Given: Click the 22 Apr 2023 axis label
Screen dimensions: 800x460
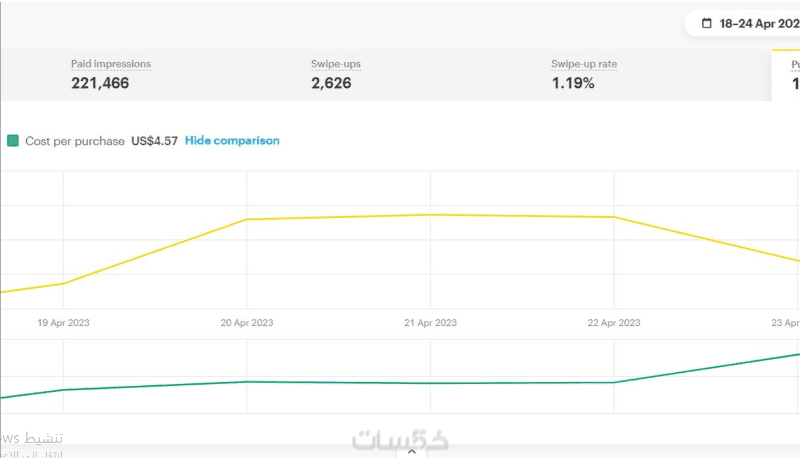Looking at the screenshot, I should pyautogui.click(x=614, y=323).
